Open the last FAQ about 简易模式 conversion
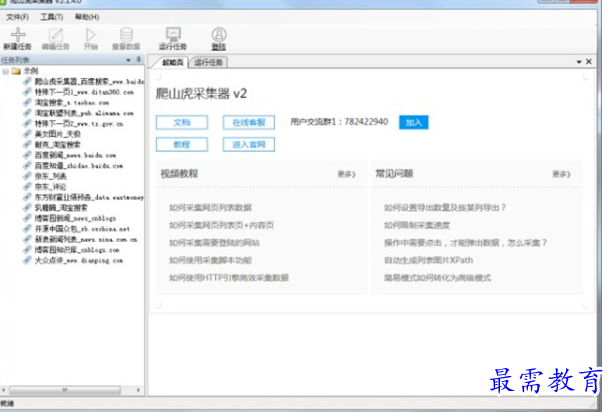 click(438, 278)
